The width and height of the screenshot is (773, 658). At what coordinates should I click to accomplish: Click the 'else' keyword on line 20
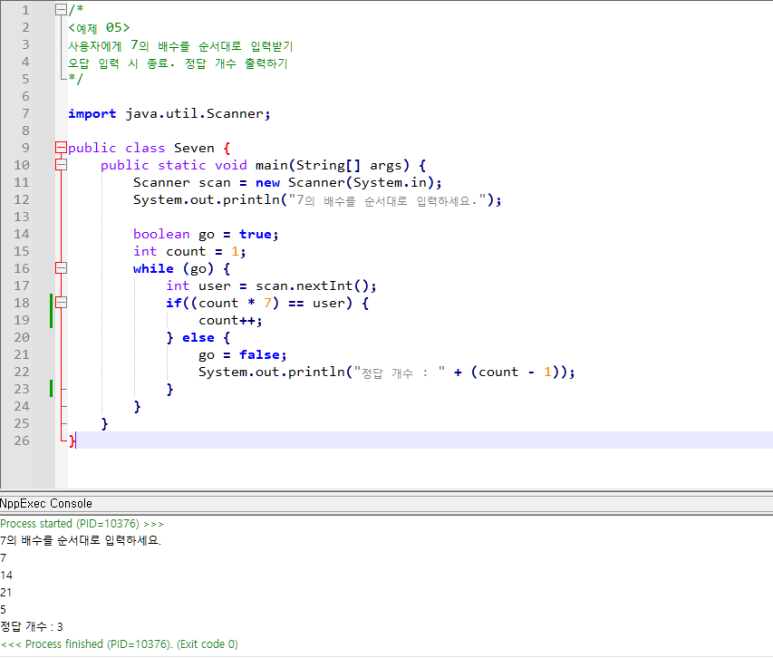pos(198,338)
